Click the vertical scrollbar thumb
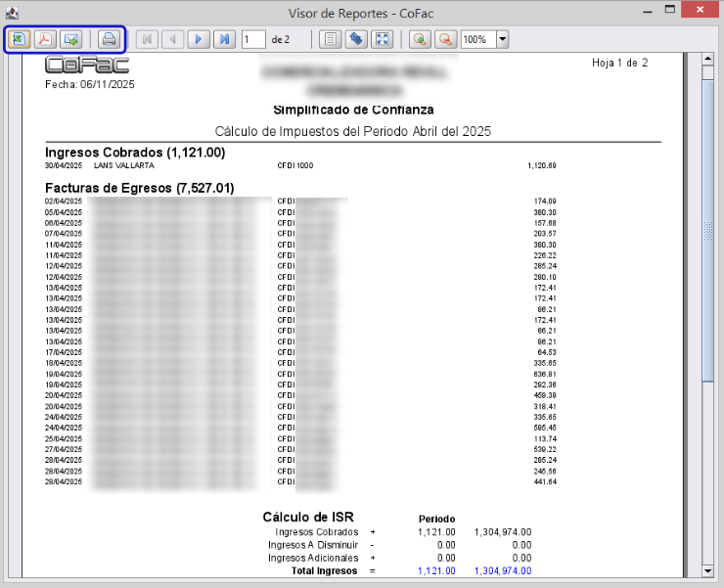Image resolution: width=724 pixels, height=588 pixels. pos(707,230)
